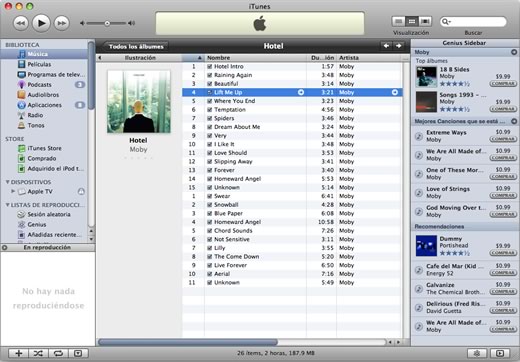Collapse the Ilustración column arrow

pyautogui.click(x=100, y=58)
